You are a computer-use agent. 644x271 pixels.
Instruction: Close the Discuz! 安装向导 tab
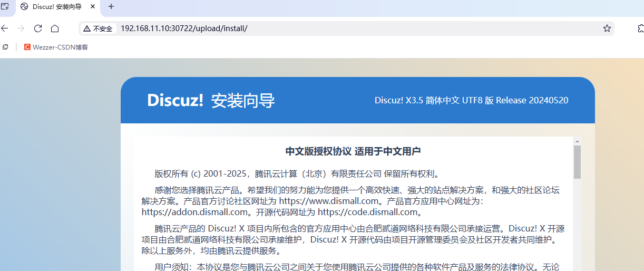tap(93, 7)
